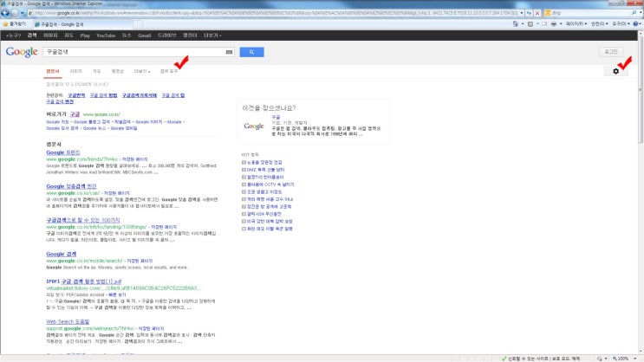Viewport: 644px width, 362px height.
Task: Click the Feeds icon in command bar
Action: 530,24
